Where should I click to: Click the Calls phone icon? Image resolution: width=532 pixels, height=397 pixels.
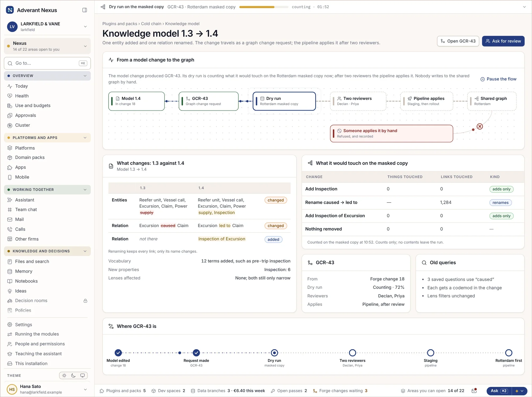[10, 229]
